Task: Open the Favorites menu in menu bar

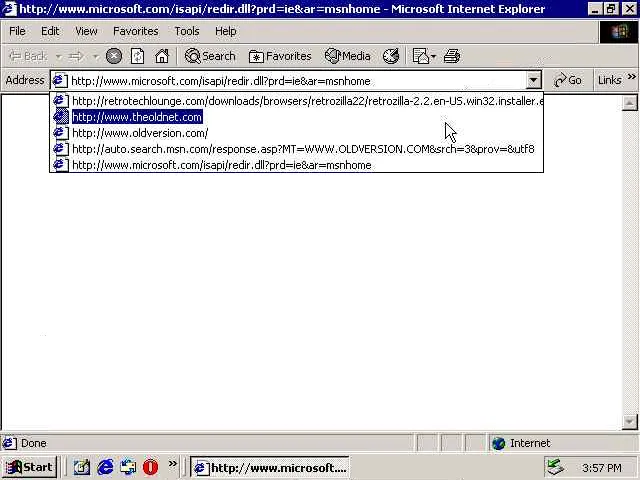Action: point(136,31)
